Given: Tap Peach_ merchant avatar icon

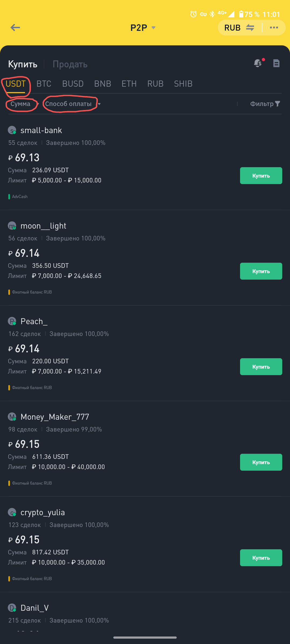Looking at the screenshot, I should click(12, 321).
